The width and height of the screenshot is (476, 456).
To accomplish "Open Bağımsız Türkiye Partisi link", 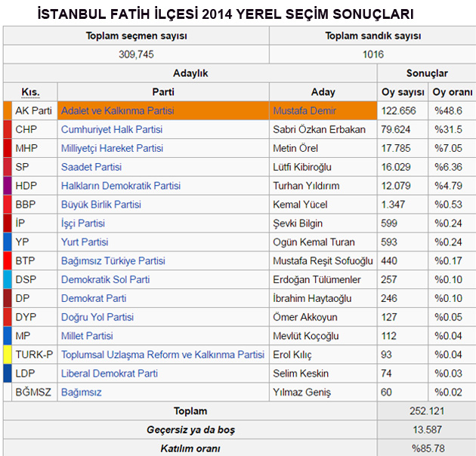I will 113,261.
